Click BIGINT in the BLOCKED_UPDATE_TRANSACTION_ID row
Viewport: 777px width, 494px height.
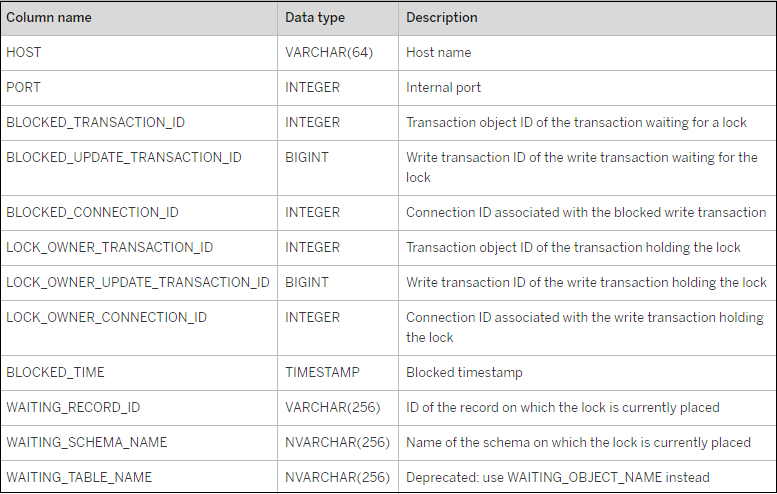pyautogui.click(x=307, y=157)
